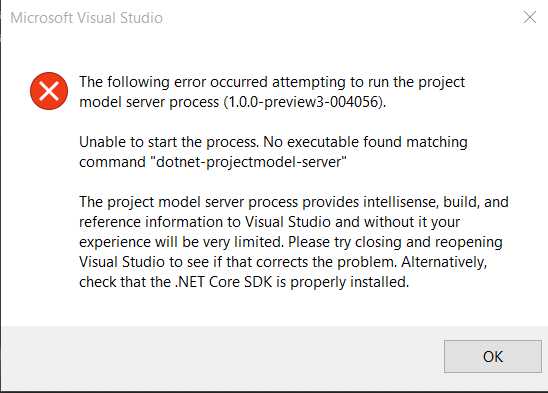
Task: Click the gray footer area left of OK
Action: pos(222,357)
